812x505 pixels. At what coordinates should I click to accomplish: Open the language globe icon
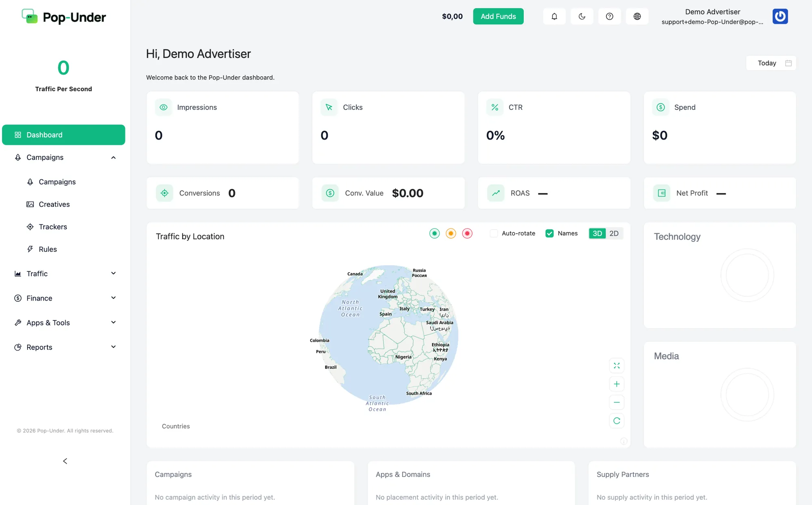(637, 16)
